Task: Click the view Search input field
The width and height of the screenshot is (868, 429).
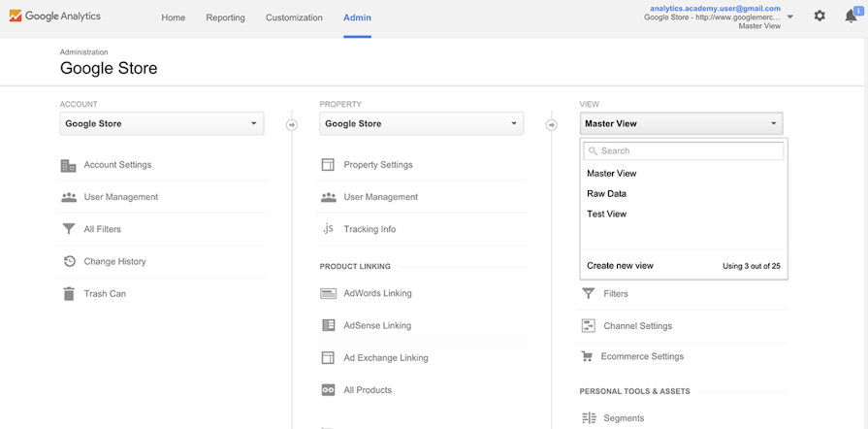Action: tap(689, 151)
